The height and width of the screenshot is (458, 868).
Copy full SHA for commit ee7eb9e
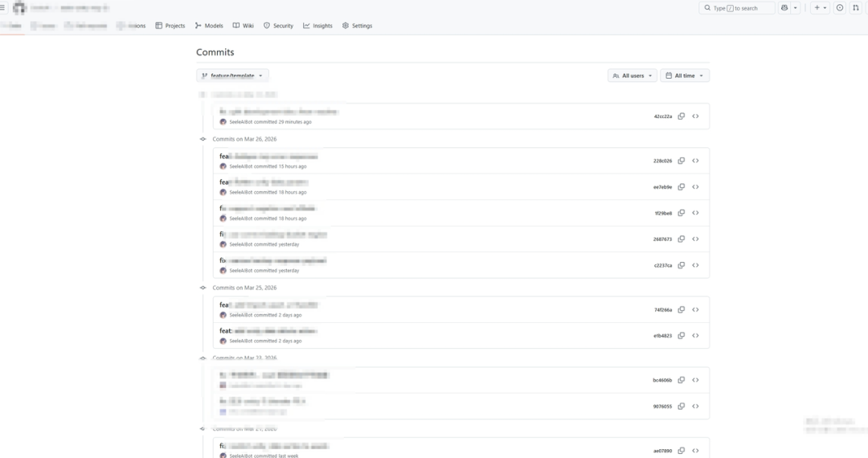coord(681,187)
